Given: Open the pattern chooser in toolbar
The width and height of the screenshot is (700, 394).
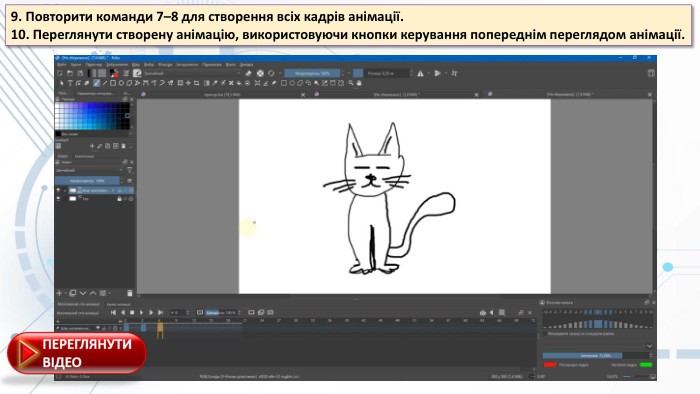Looking at the screenshot, I should [102, 73].
